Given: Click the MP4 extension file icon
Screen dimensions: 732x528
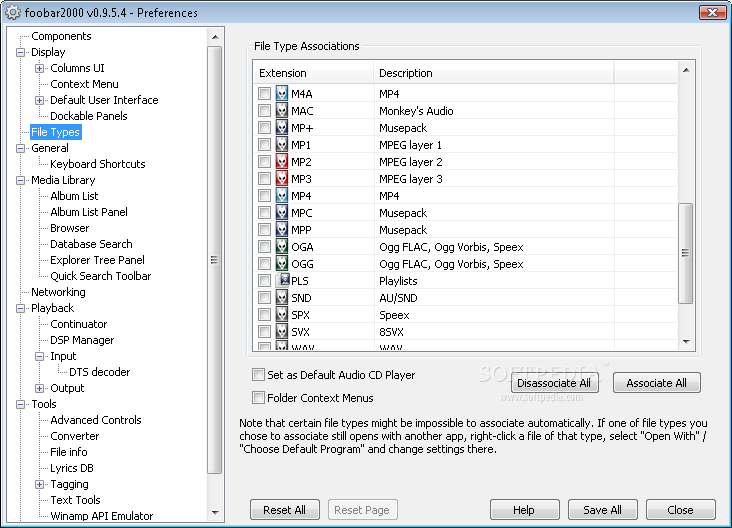Looking at the screenshot, I should pyautogui.click(x=282, y=196).
